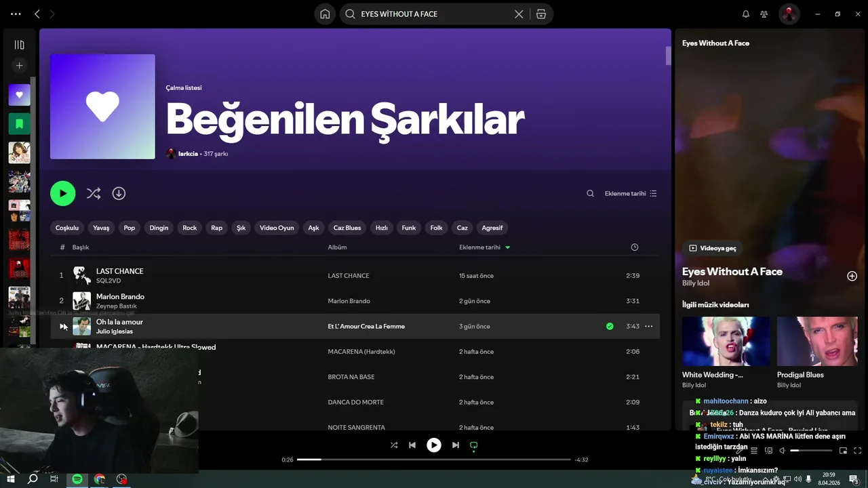Screen dimensions: 868x488
Task: Switch player to full screen
Action: tap(858, 451)
